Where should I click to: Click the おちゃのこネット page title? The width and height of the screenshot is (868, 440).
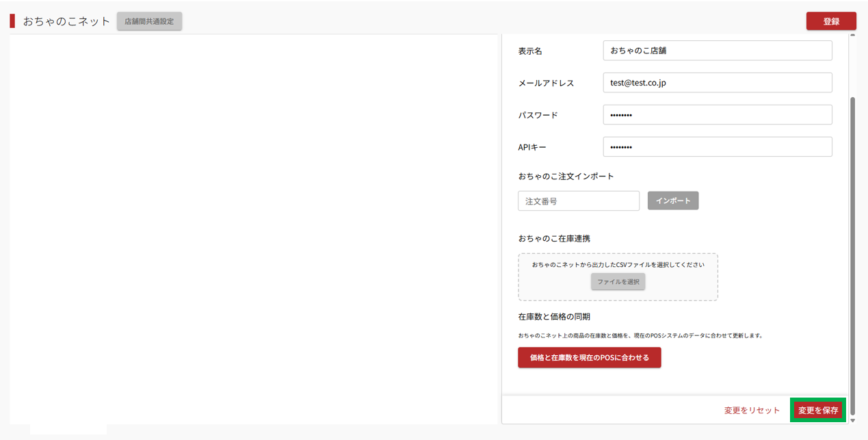coord(66,21)
